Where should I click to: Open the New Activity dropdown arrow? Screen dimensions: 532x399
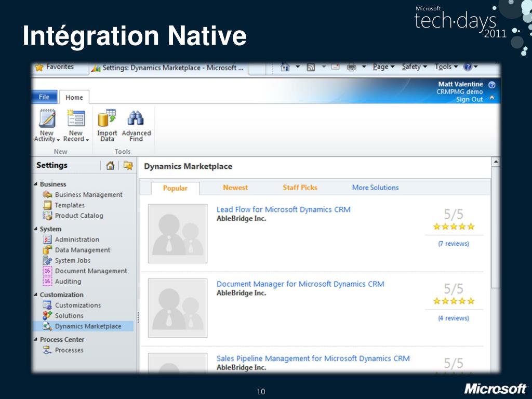point(58,140)
